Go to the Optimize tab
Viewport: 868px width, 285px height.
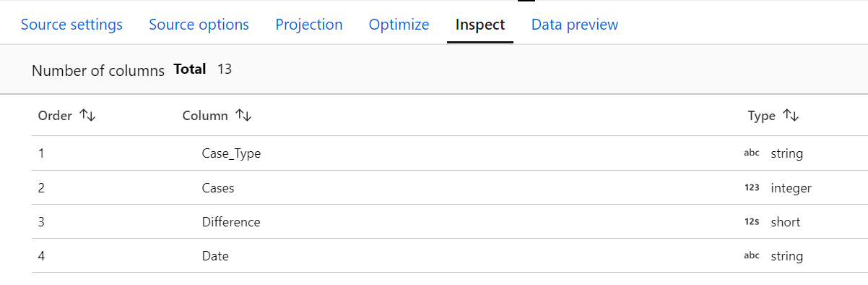point(399,25)
